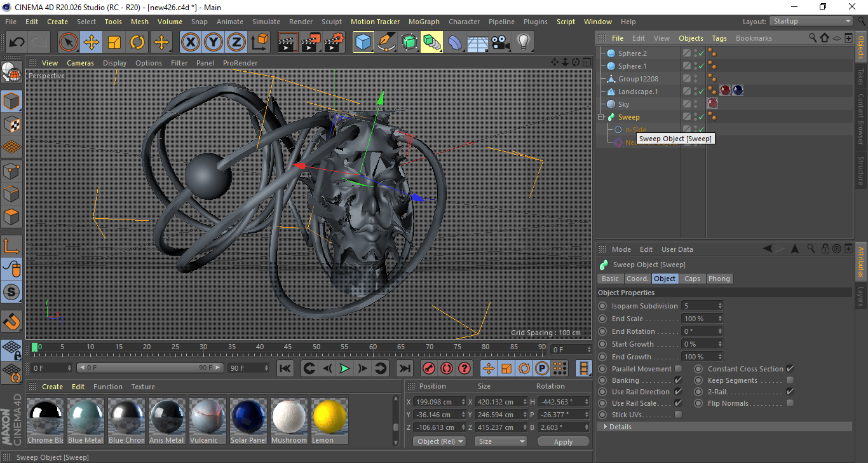Screen dimensions: 868x463
Task: Open the Phong tab
Action: point(719,279)
